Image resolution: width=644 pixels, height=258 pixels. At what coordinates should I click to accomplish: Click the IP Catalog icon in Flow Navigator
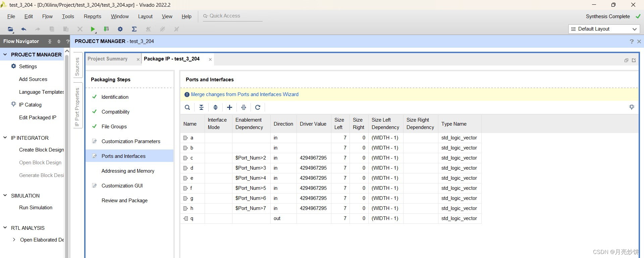13,104
